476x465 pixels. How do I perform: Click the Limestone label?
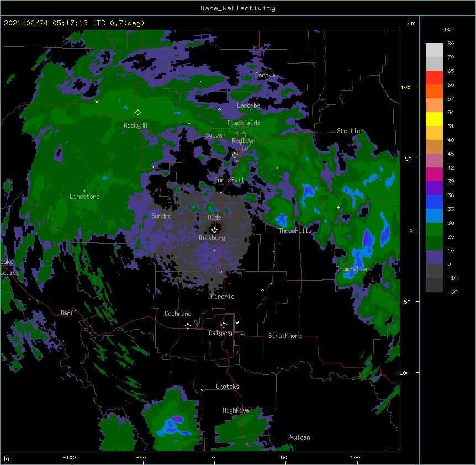click(84, 197)
